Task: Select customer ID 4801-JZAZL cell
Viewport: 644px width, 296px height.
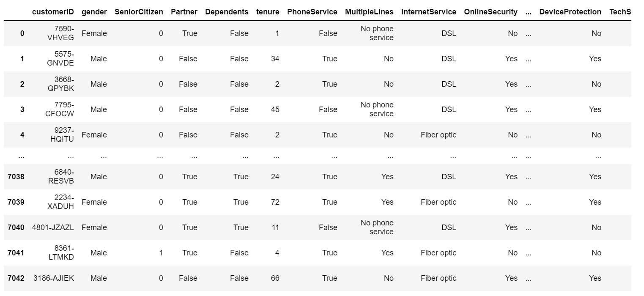Action: click(x=53, y=227)
